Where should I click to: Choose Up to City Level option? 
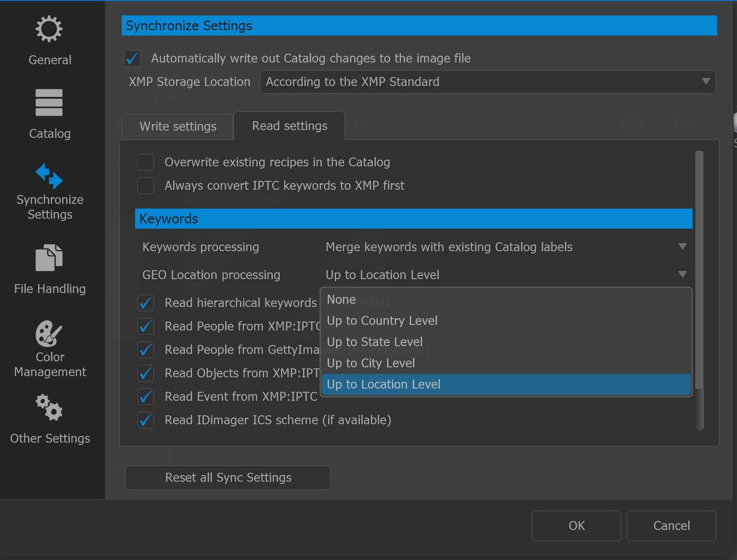pos(506,363)
